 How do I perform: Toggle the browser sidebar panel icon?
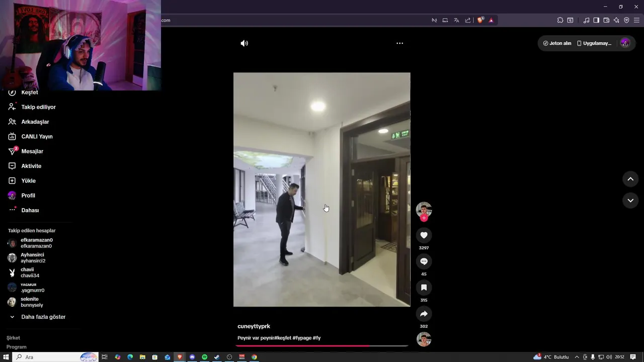tap(596, 20)
